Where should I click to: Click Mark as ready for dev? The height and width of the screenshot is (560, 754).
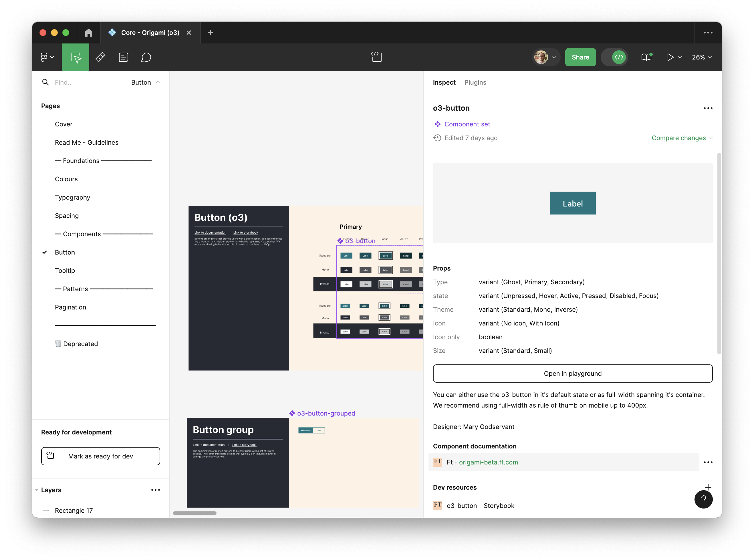click(100, 456)
